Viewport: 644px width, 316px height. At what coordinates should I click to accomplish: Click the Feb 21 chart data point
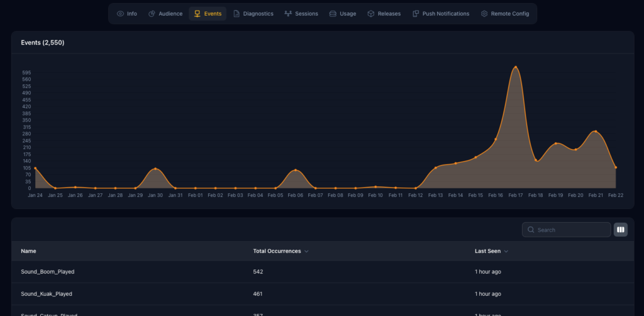[x=596, y=132]
